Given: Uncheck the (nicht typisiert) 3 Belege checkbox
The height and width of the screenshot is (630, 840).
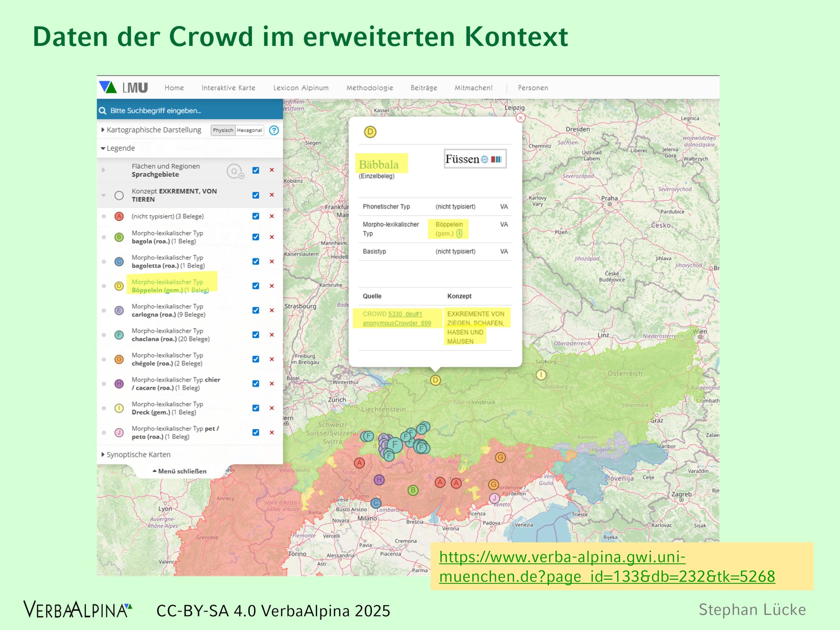Looking at the screenshot, I should click(x=256, y=216).
